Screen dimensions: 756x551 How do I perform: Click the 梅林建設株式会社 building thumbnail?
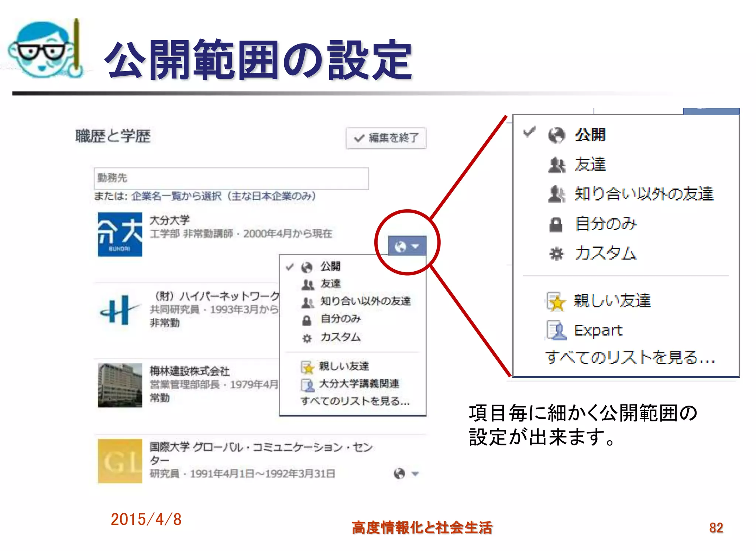[x=120, y=385]
